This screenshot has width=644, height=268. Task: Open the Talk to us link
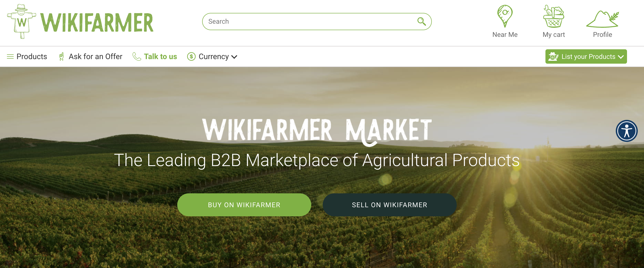pos(160,56)
